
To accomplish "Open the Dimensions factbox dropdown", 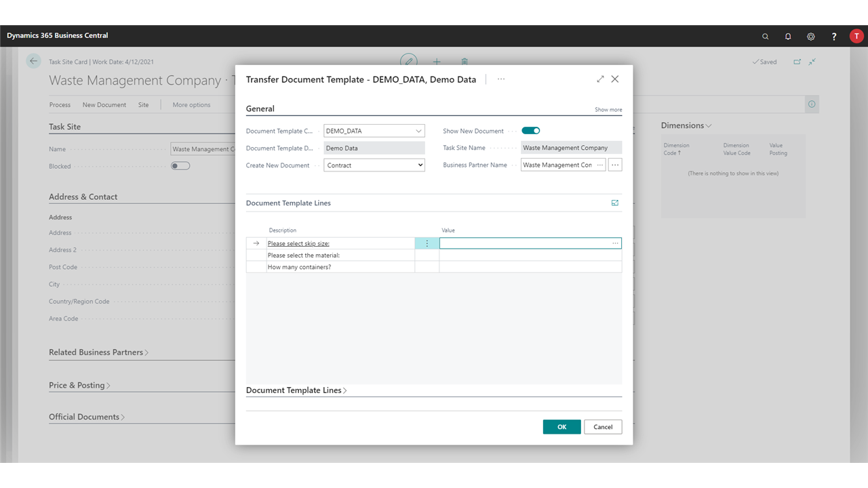I will point(686,125).
